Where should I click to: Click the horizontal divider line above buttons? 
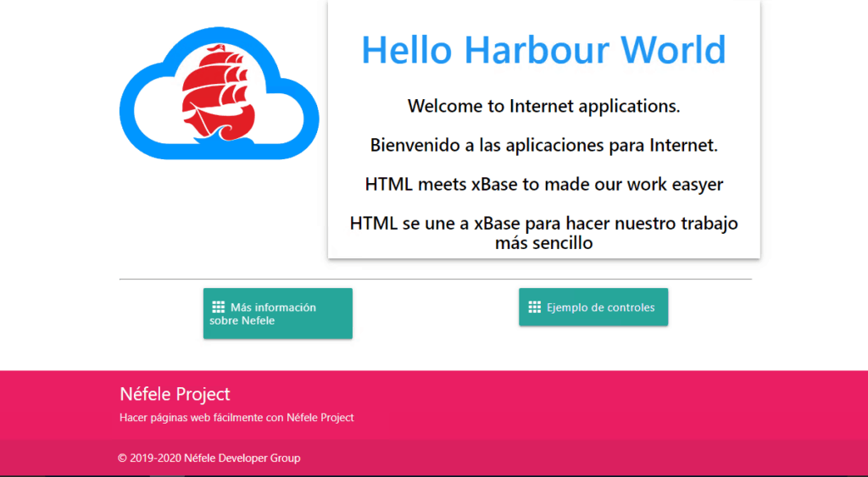point(435,279)
